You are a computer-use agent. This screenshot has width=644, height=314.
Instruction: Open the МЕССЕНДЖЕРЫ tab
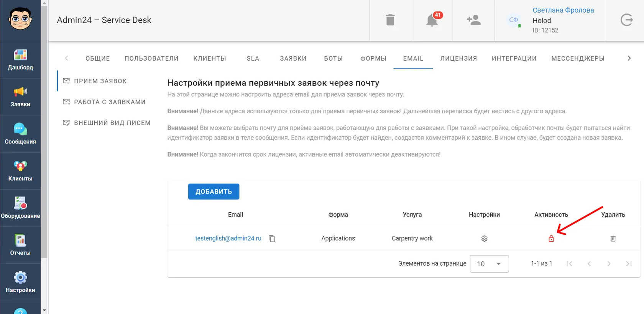click(578, 58)
